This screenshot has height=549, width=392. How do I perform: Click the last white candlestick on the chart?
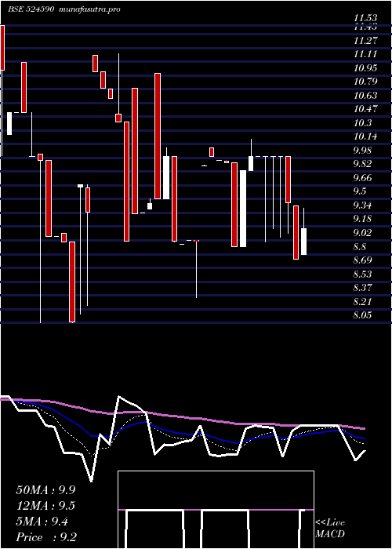coord(304,242)
